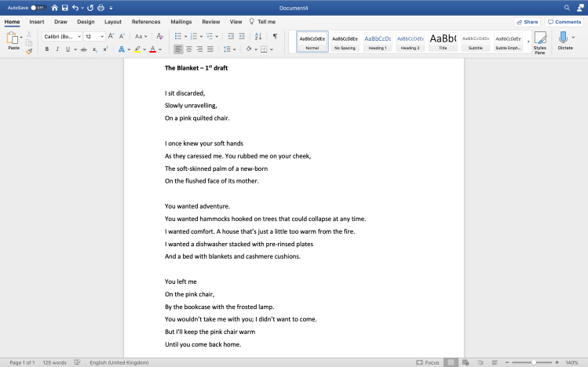Click the yellow text highlight color
This screenshot has width=588, height=367.
pos(137,49)
